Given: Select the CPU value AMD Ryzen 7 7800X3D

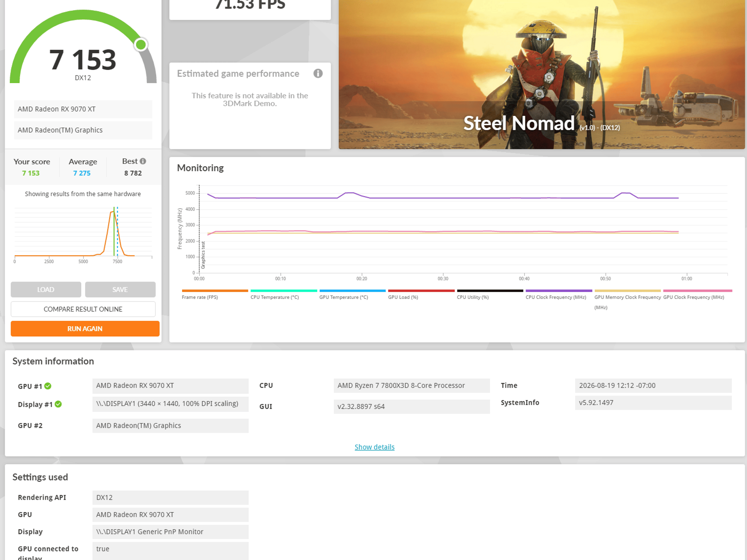Looking at the screenshot, I should pos(412,386).
